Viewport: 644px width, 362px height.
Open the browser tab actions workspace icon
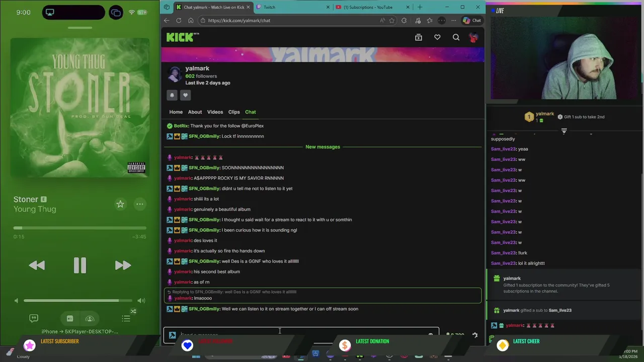point(167,7)
